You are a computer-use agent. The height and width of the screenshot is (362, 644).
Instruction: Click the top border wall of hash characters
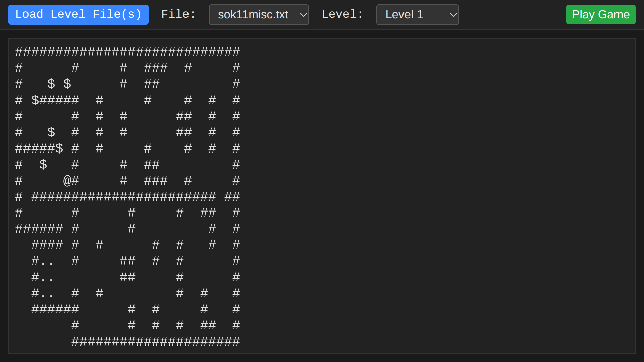pos(127,52)
